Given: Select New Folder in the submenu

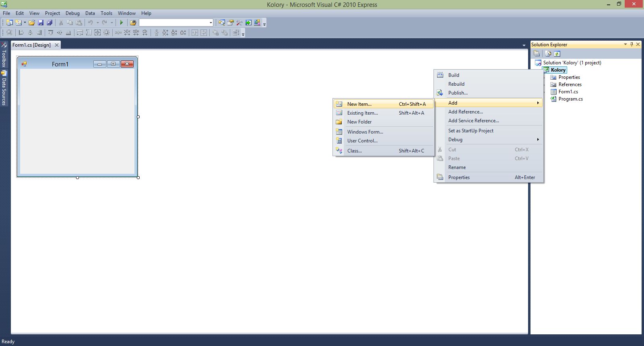Looking at the screenshot, I should (x=384, y=122).
